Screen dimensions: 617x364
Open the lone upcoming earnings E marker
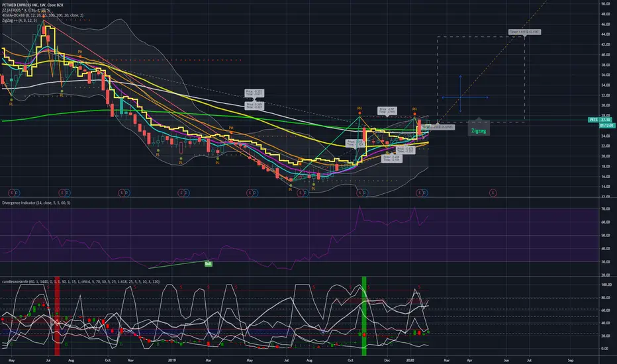coord(493,193)
